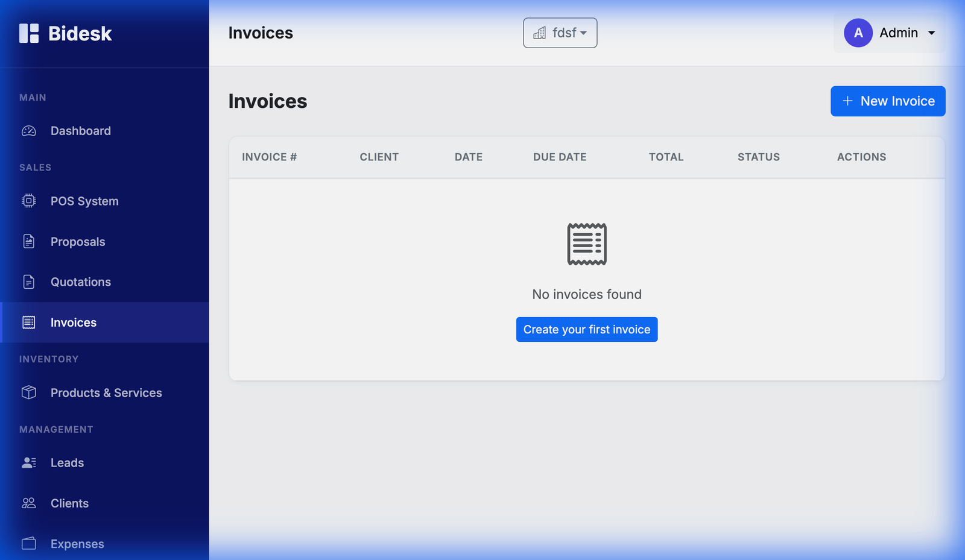Click the STATUS column header
Viewport: 965px width, 560px height.
click(758, 157)
